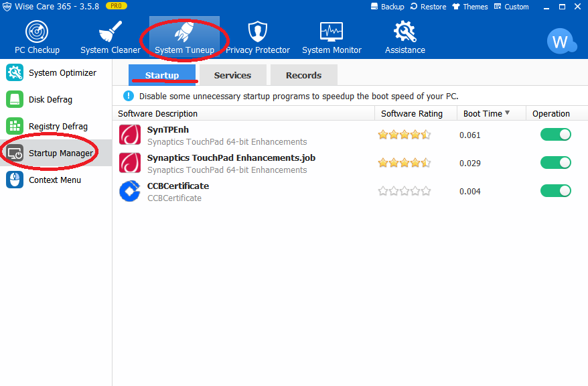Image resolution: width=588 pixels, height=386 pixels.
Task: Select the CCBCertificate entry name
Action: pyautogui.click(x=178, y=186)
